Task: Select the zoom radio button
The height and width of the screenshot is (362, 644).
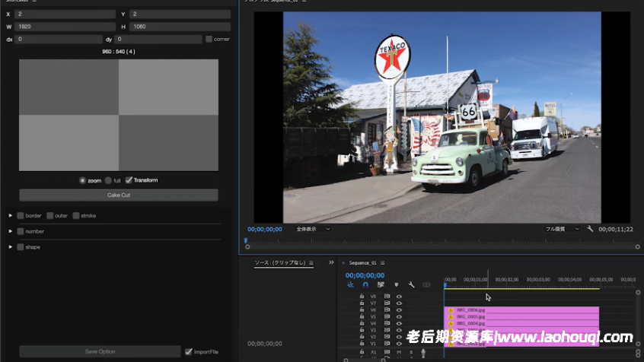Action: (83, 180)
